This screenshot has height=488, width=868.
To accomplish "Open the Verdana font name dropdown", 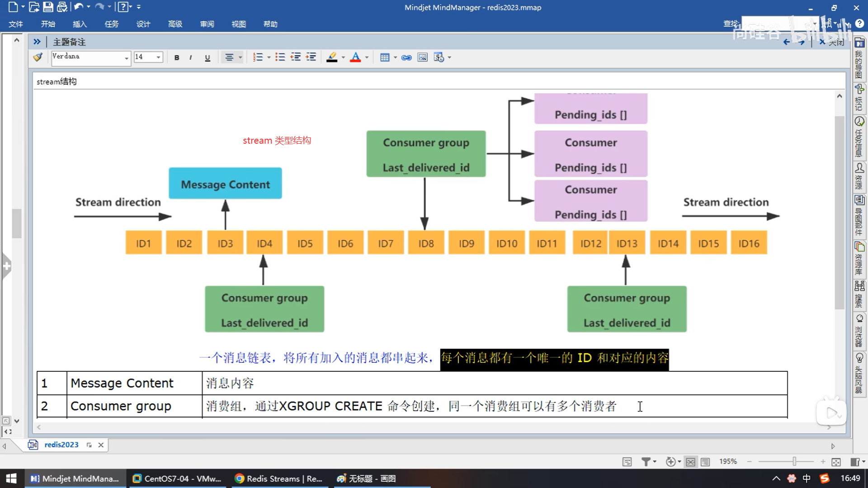I will (126, 57).
